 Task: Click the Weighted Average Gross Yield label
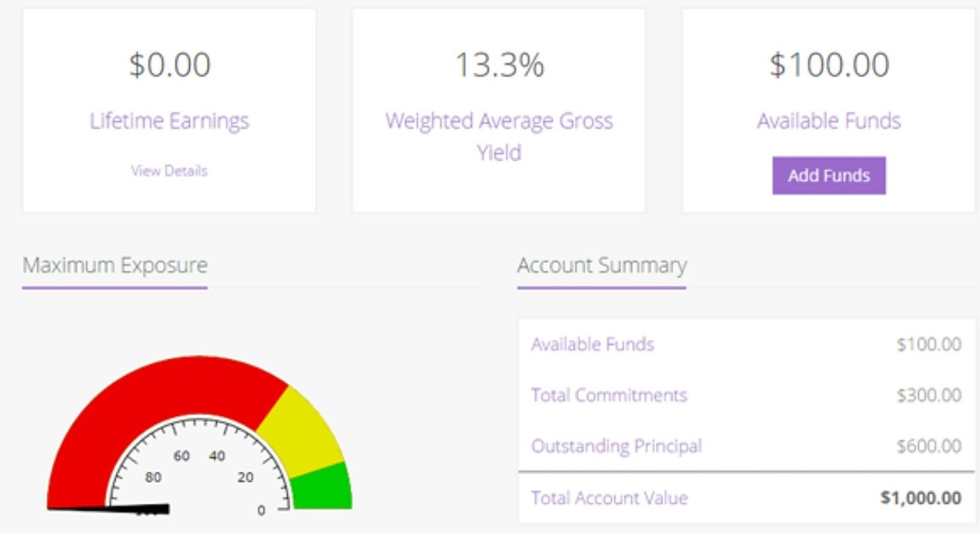(x=499, y=136)
